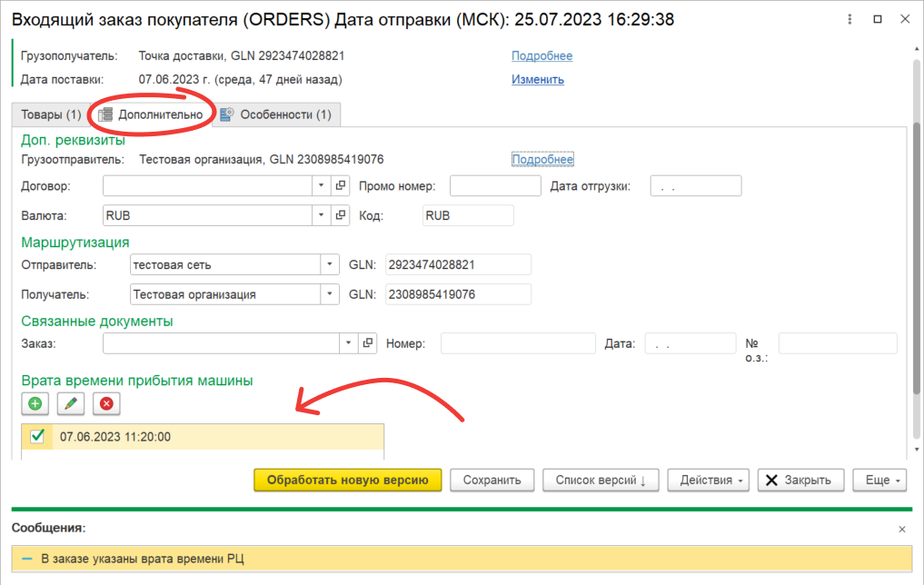
Task: Click the Промо номер input field
Action: [x=494, y=186]
